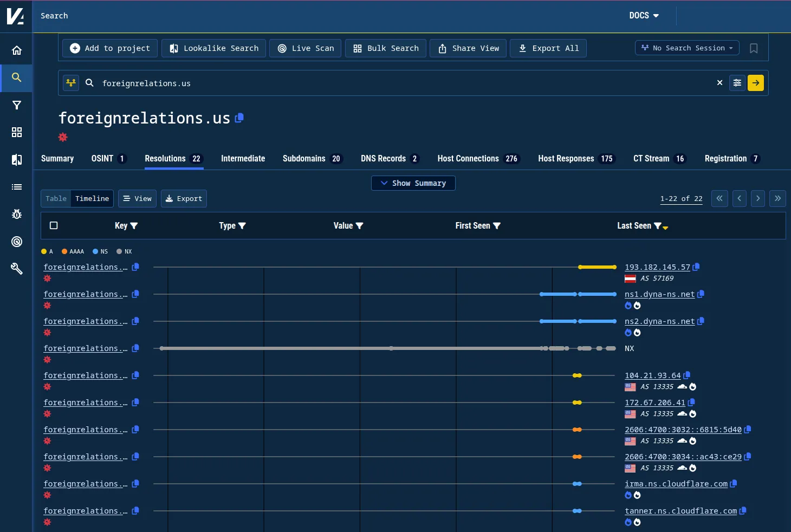This screenshot has height=532, width=791.
Task: Go to the next results page
Action: (758, 198)
